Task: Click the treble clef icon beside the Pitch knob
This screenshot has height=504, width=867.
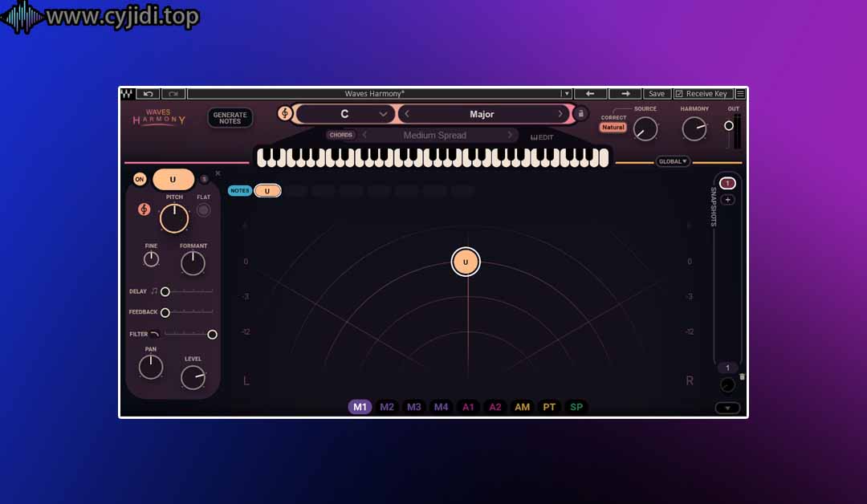Action: (144, 209)
